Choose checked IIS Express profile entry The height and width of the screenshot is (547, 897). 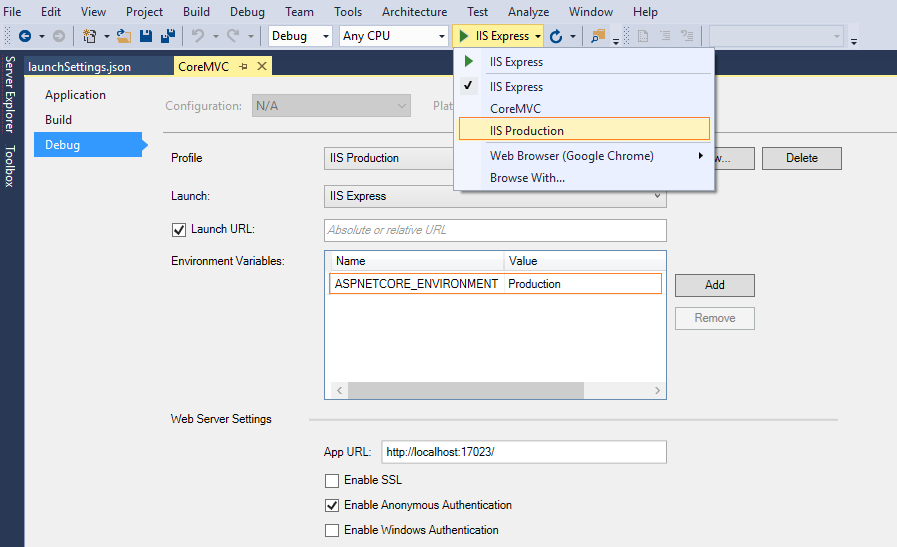(584, 86)
